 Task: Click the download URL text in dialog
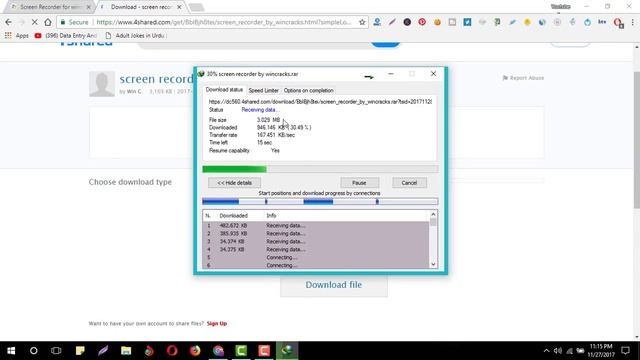[320, 102]
